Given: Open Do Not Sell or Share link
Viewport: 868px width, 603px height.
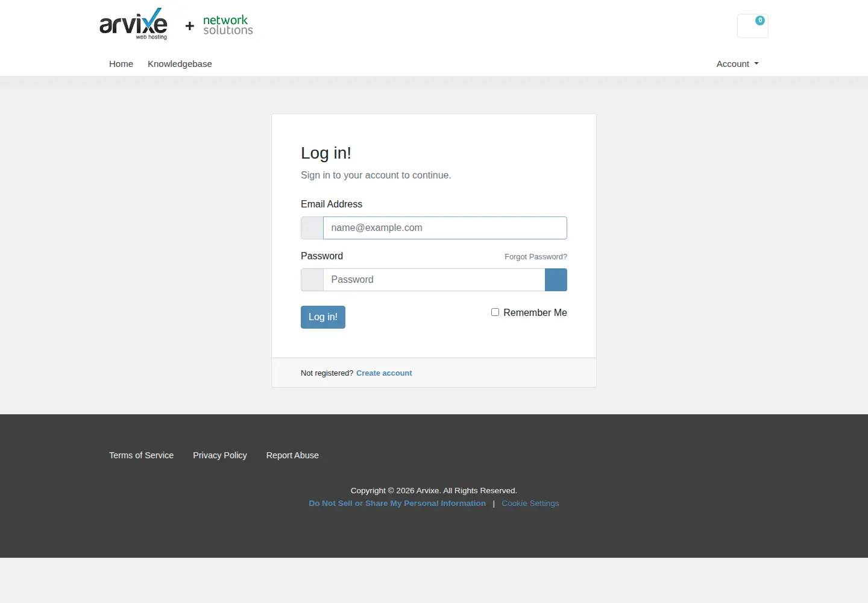Looking at the screenshot, I should [397, 504].
